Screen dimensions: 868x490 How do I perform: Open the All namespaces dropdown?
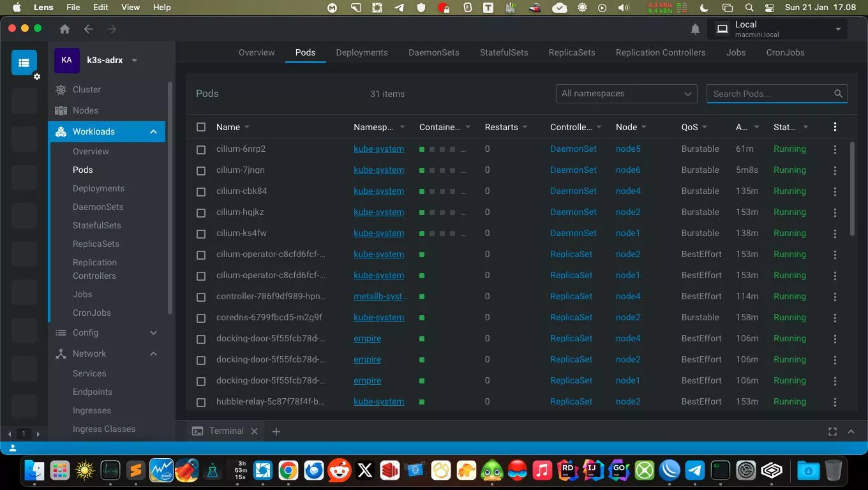[626, 94]
